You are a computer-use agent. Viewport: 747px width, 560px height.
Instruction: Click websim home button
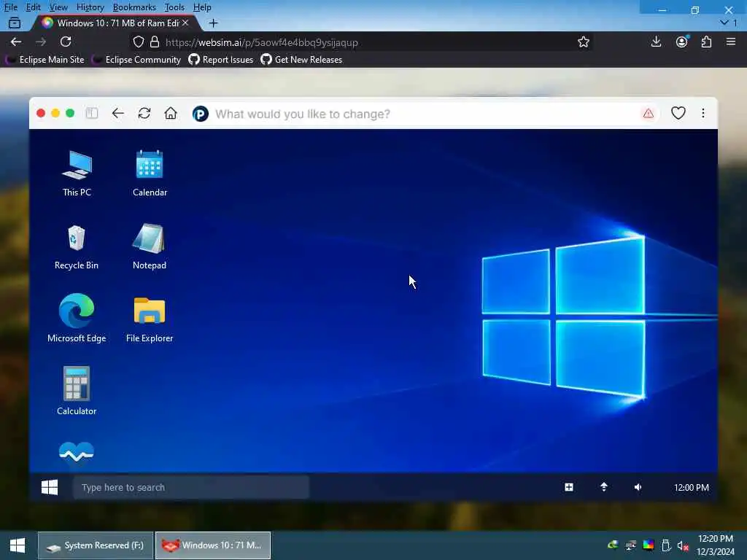coord(171,113)
